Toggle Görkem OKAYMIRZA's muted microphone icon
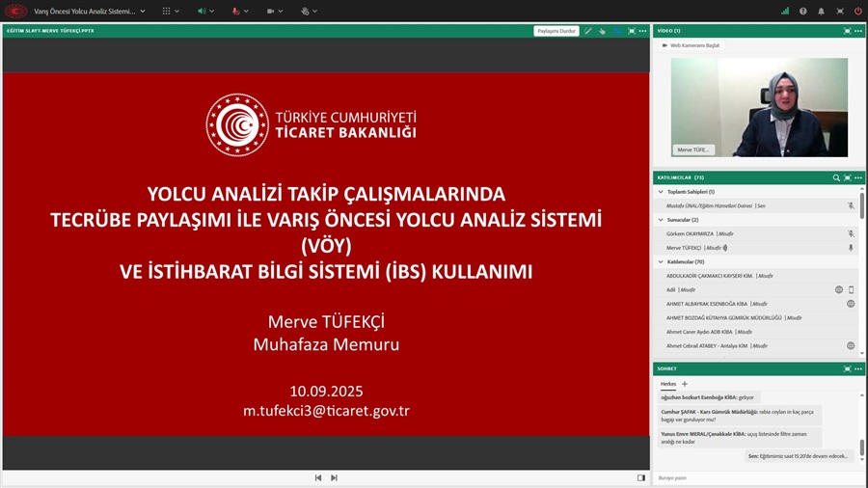 (851, 233)
